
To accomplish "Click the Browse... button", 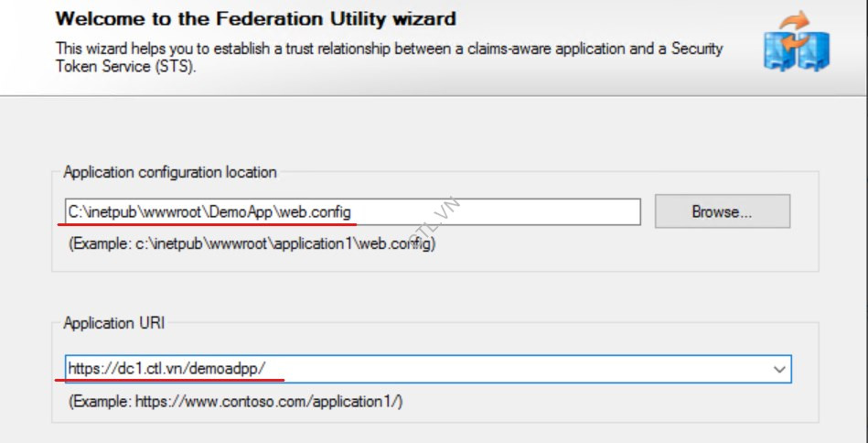I will pos(722,211).
